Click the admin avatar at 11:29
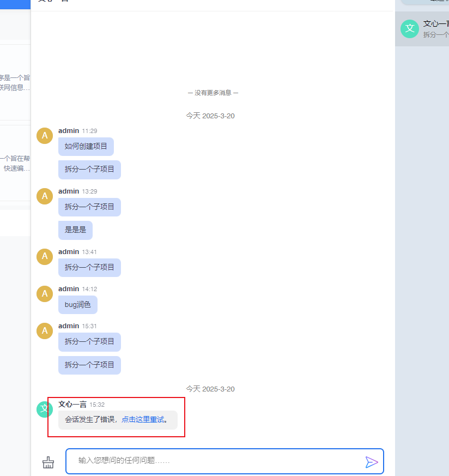The width and height of the screenshot is (449, 476). point(45,135)
